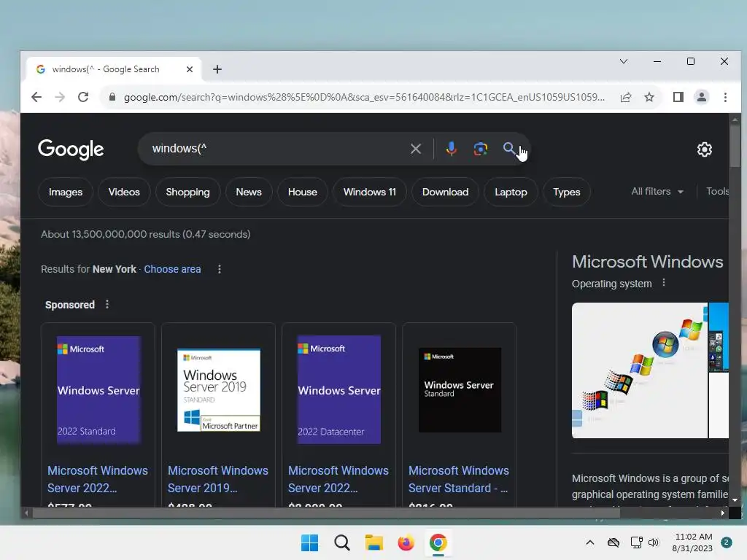The width and height of the screenshot is (747, 560).
Task: Select the Microsoft Windows panel heading
Action: point(648,262)
